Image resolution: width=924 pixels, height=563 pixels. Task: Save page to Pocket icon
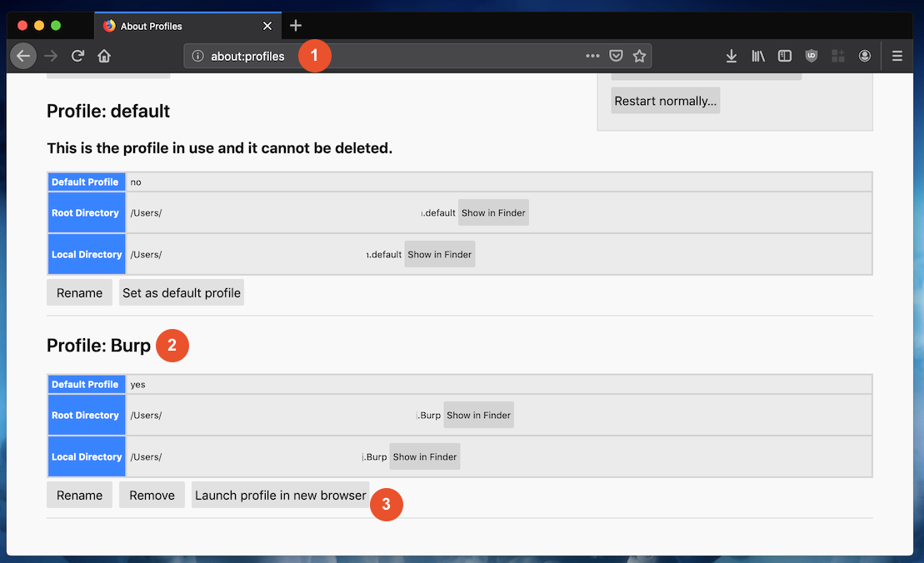616,56
